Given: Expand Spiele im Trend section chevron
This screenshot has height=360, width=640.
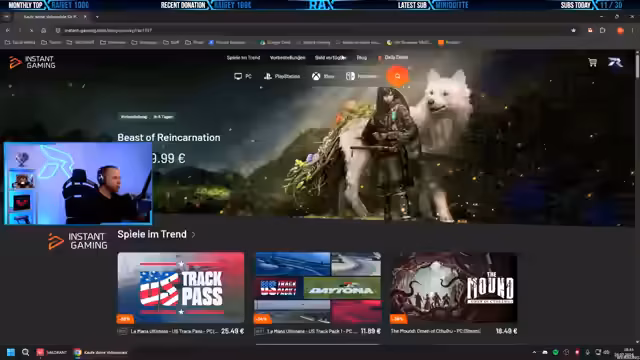Looking at the screenshot, I should 193,235.
